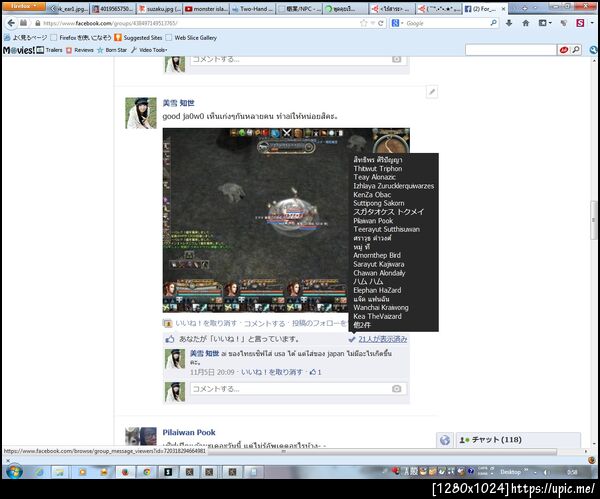Click the vertical page scrollbar thumb

(x=594, y=220)
